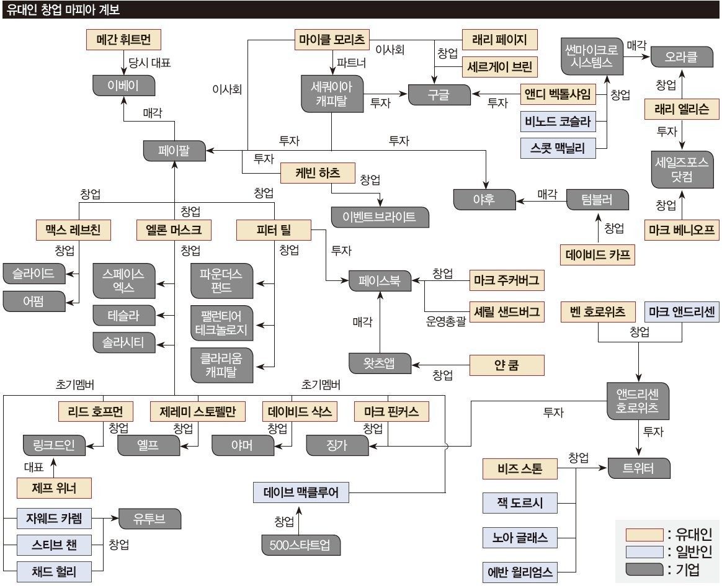The image size is (722, 588).
Task: Select the 500스타트업 company node
Action: click(x=301, y=544)
